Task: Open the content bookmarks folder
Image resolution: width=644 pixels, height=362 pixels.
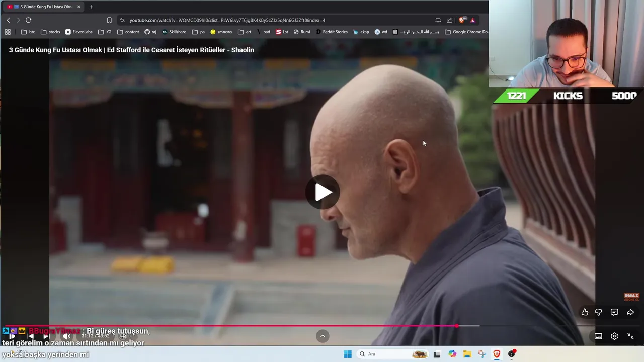Action: 128,32
